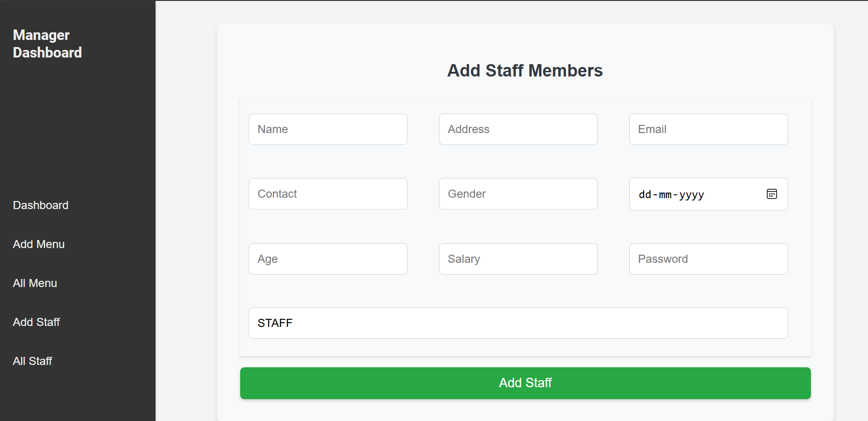Click into the Address field
868x421 pixels.
(x=518, y=129)
